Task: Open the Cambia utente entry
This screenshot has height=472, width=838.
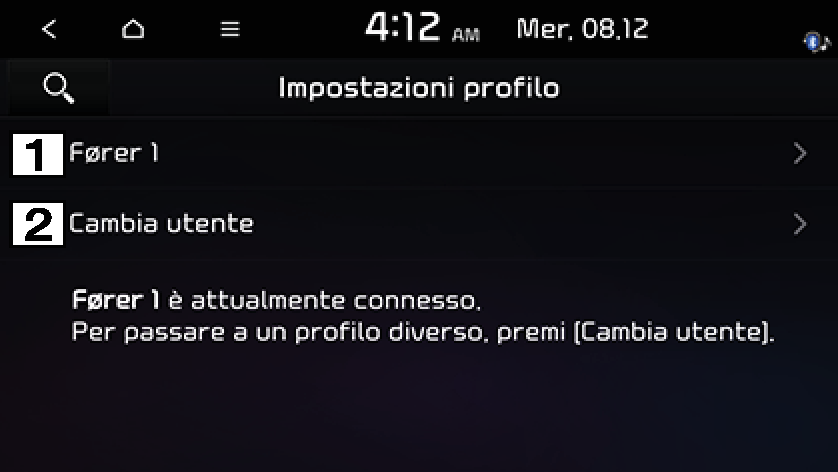Action: tap(419, 224)
